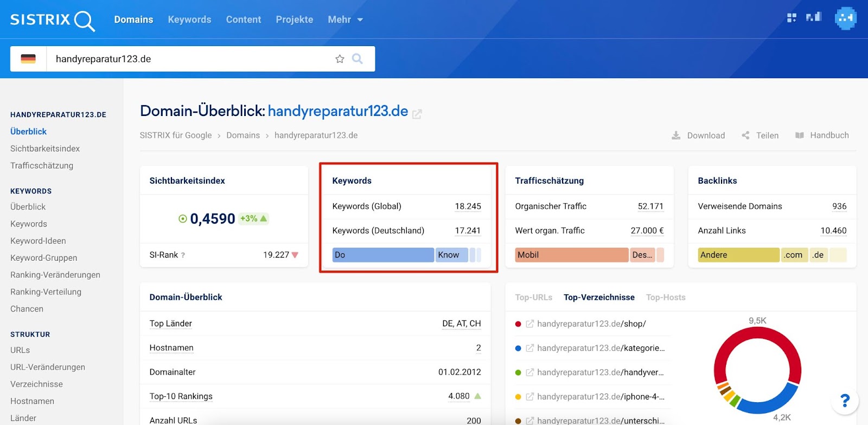Click the Domains breadcrumb

pos(243,136)
